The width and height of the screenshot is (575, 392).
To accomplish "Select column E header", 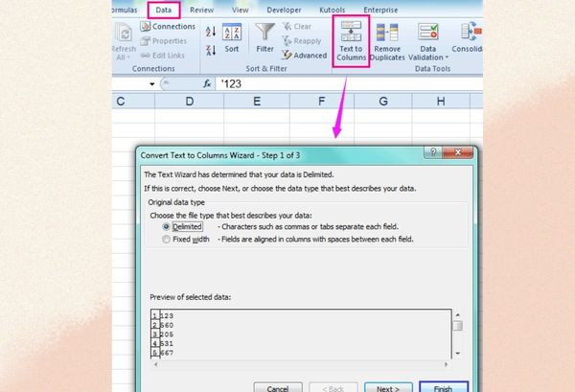I will coord(257,101).
